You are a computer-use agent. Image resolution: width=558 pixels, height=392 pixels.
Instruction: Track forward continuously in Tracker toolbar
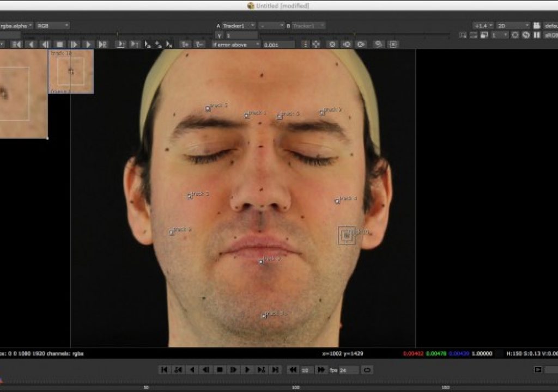point(88,45)
